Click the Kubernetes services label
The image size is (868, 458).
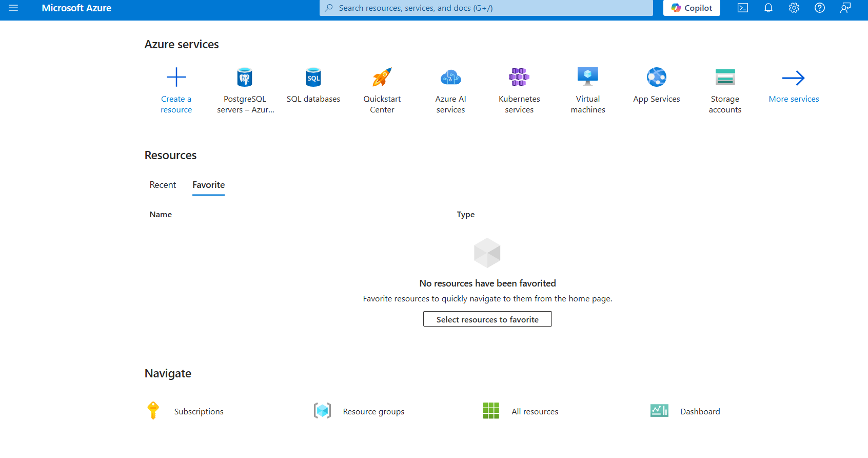coord(519,104)
